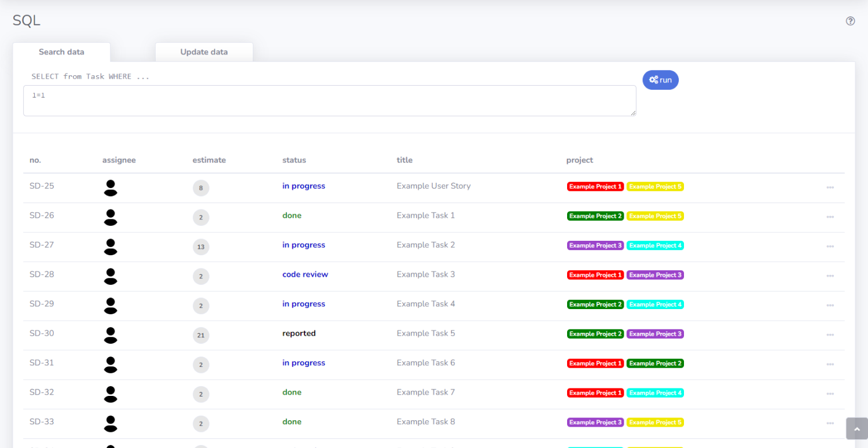Image resolution: width=868 pixels, height=448 pixels.
Task: Open the Example Task 5 title
Action: click(x=426, y=333)
